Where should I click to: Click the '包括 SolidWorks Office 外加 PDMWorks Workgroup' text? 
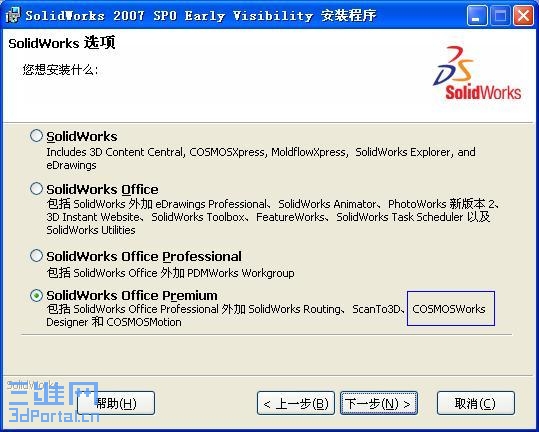[170, 273]
